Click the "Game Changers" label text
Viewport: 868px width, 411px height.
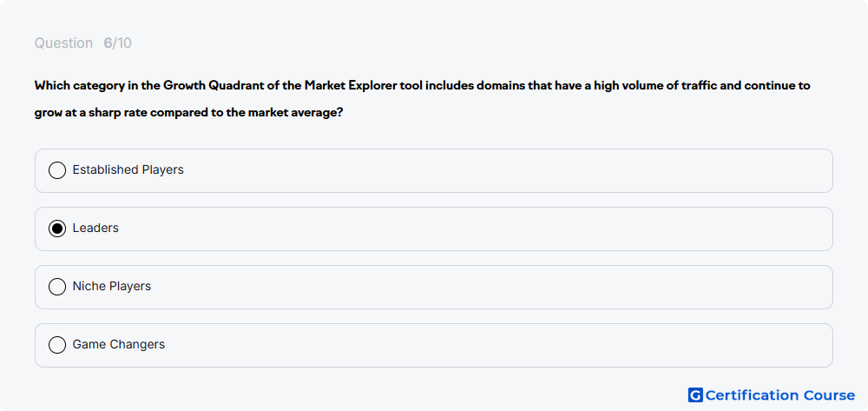pos(118,344)
